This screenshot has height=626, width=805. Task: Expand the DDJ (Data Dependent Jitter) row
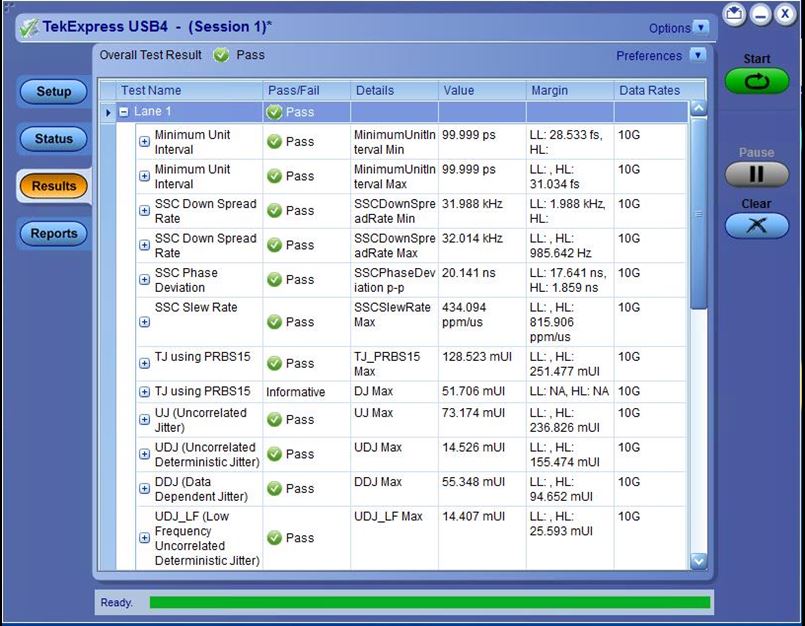(144, 489)
